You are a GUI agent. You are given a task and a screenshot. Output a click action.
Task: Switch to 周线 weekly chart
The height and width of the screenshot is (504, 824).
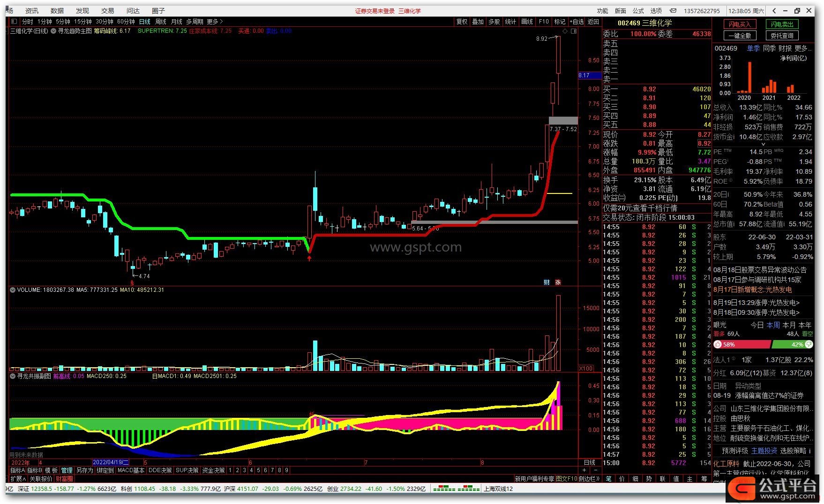click(x=161, y=22)
